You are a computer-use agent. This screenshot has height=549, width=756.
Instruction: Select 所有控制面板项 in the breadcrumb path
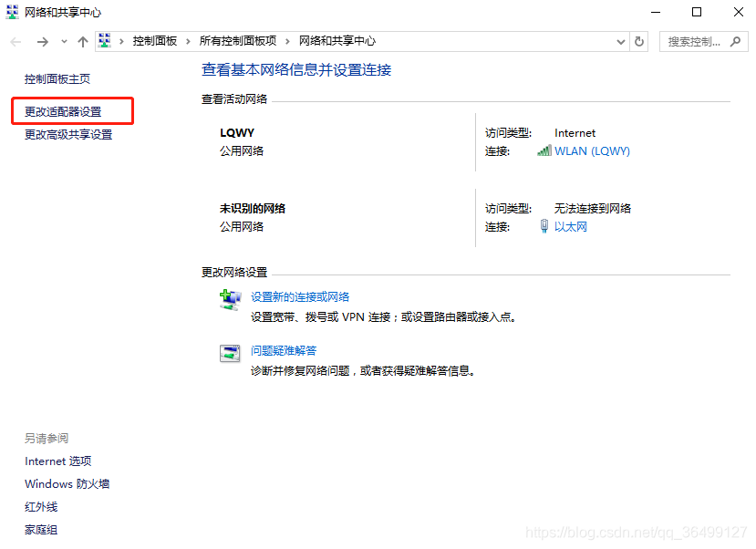(x=238, y=41)
